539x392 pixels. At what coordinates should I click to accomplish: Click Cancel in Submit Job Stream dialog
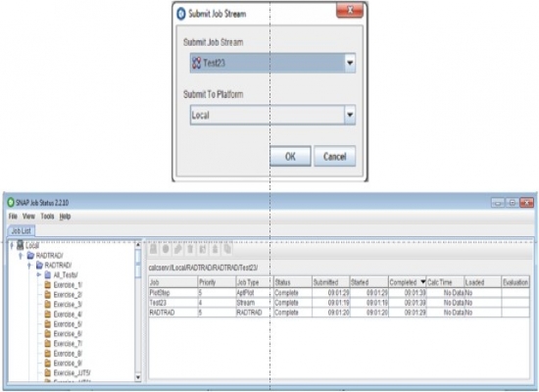334,157
